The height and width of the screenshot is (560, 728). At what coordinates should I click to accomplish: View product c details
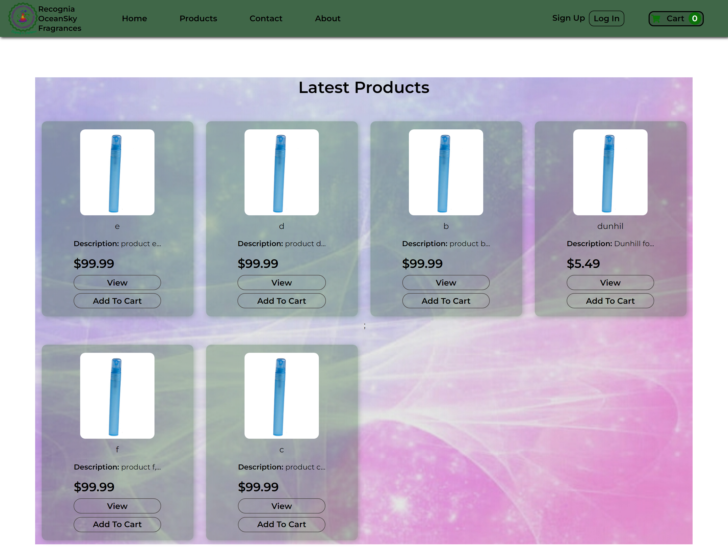tap(282, 506)
